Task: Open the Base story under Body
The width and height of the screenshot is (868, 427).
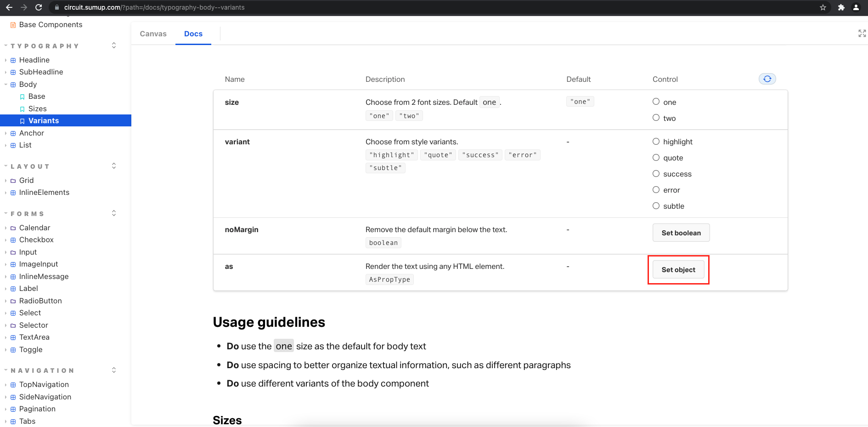Action: pyautogui.click(x=37, y=96)
